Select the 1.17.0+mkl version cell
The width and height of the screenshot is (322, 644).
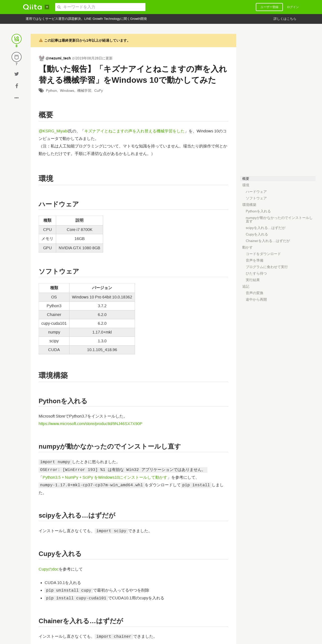click(x=102, y=332)
